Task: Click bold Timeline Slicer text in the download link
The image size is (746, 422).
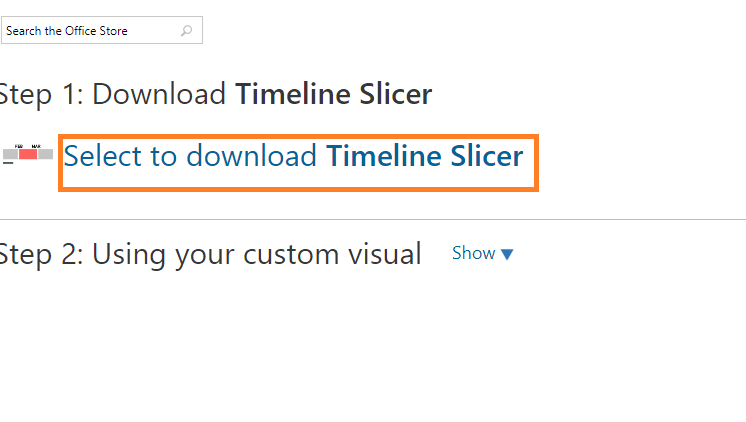Action: [424, 156]
